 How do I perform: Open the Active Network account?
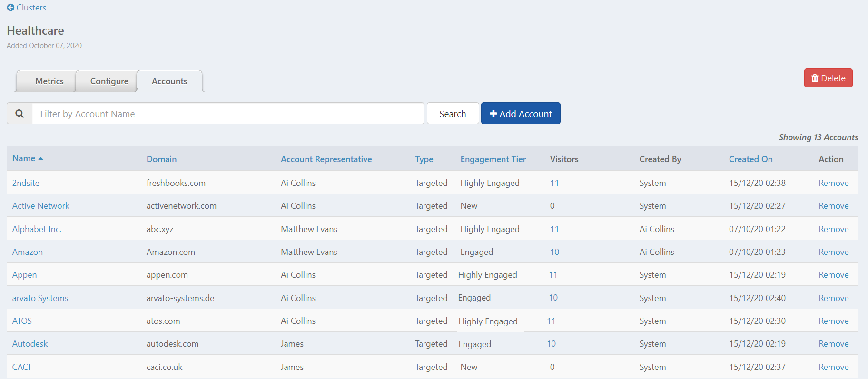click(x=41, y=206)
